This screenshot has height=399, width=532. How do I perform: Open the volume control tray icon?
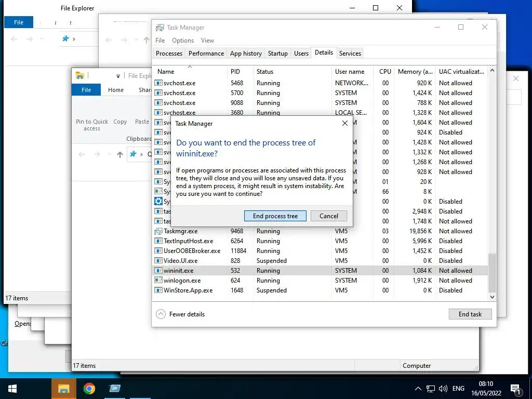tap(443, 389)
